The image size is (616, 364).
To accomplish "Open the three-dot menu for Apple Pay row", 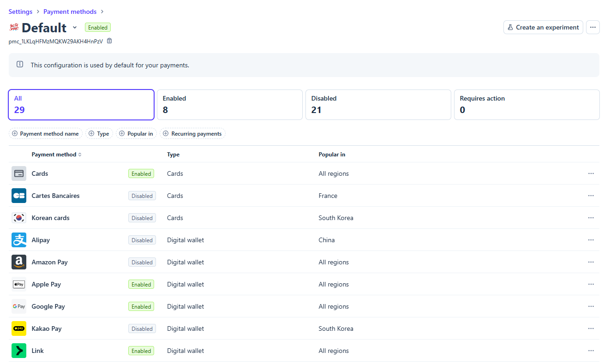I will (591, 284).
